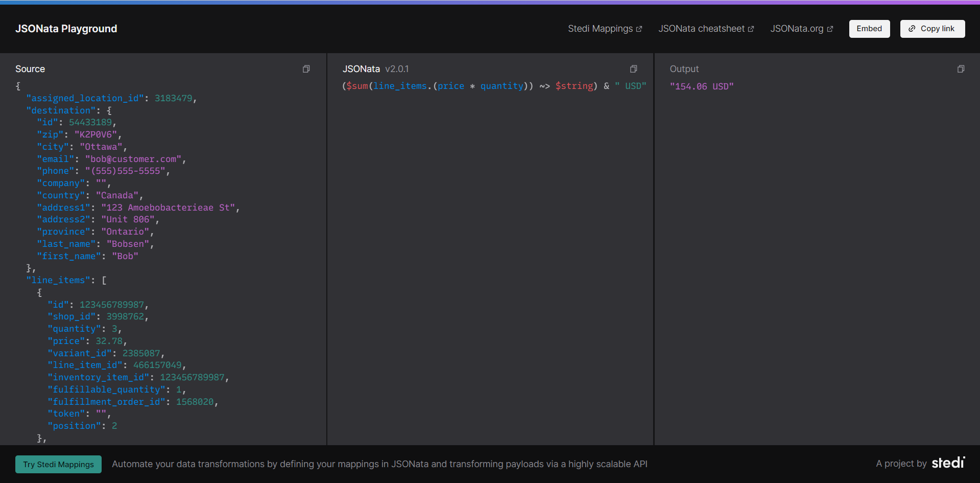This screenshot has width=980, height=483.
Task: Copy the JSONata expression icon
Action: pyautogui.click(x=634, y=69)
